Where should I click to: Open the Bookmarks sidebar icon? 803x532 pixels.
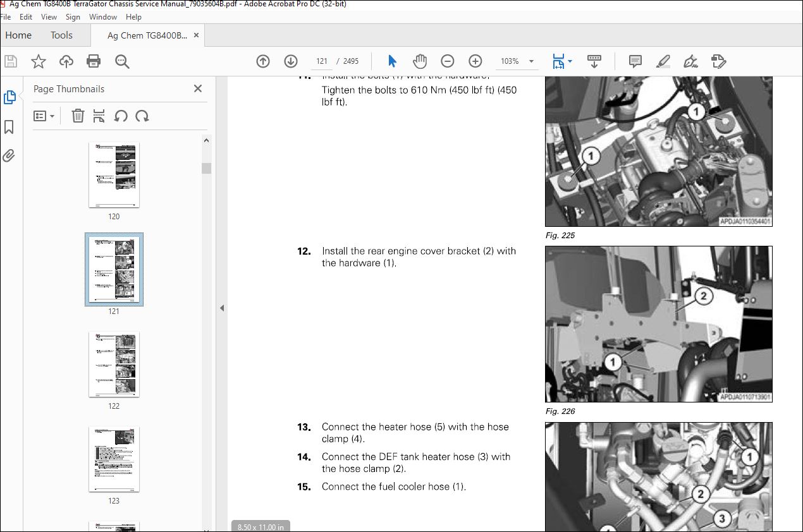(9, 127)
